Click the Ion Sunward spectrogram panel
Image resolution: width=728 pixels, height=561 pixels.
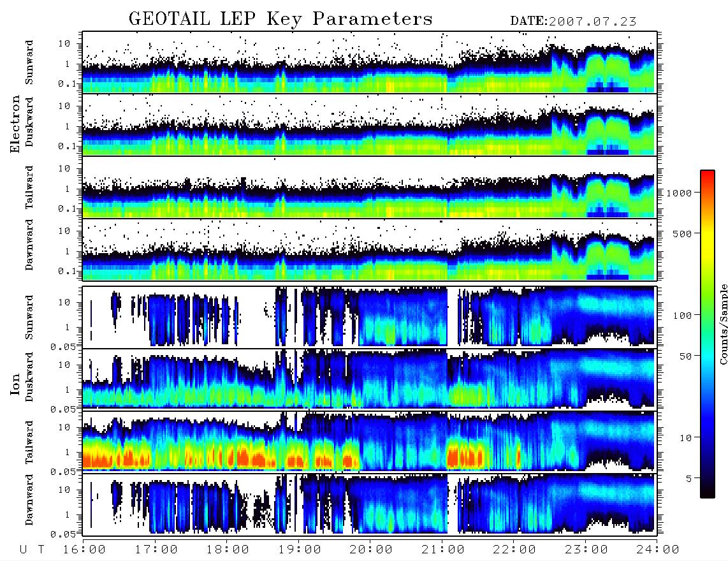pyautogui.click(x=370, y=317)
